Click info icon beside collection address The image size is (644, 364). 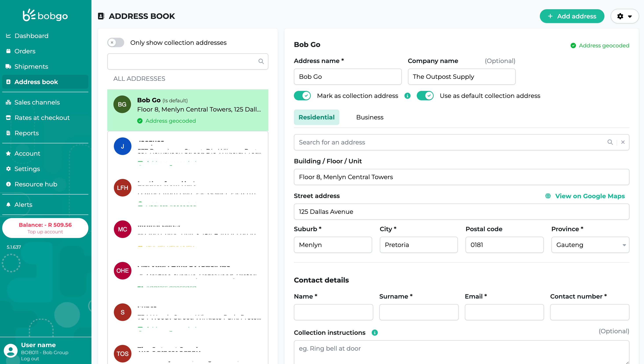(407, 96)
